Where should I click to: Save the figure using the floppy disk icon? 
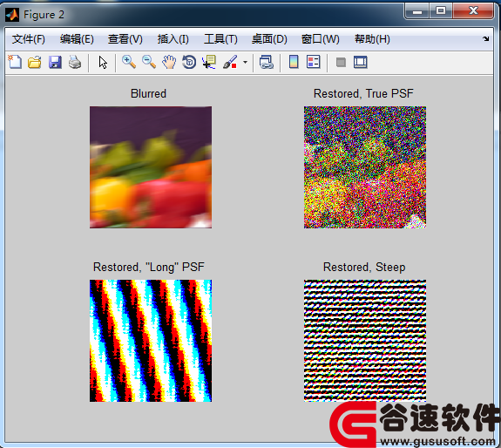coord(55,62)
